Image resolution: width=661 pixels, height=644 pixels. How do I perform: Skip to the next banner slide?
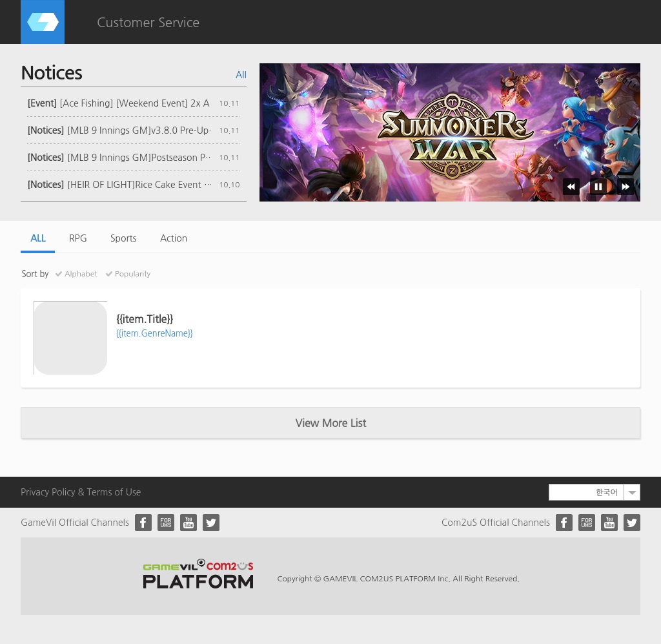pos(625,187)
